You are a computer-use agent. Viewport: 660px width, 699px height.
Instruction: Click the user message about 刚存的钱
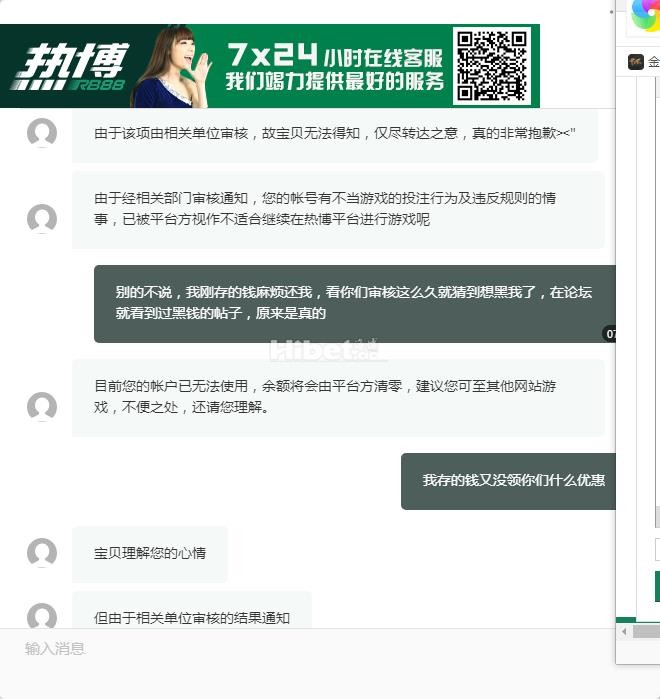pyautogui.click(x=353, y=303)
